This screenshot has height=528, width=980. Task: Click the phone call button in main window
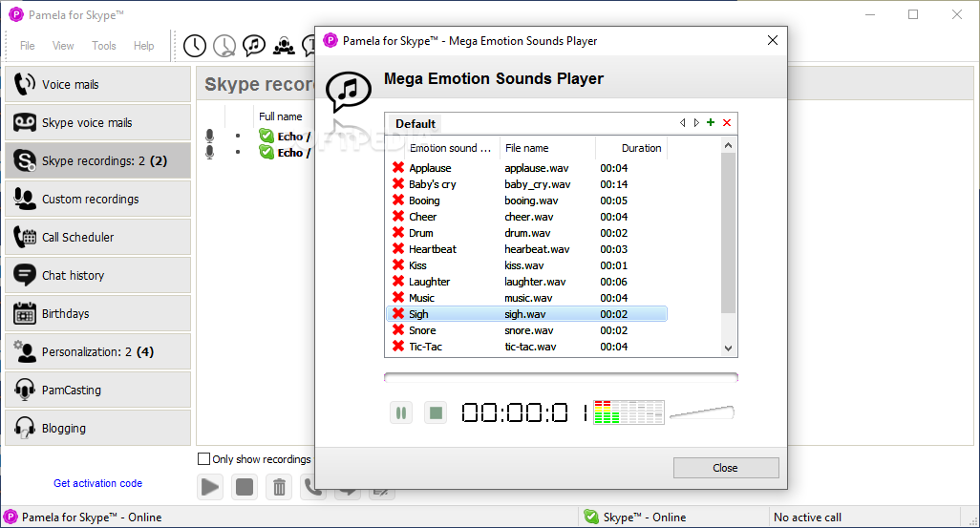click(x=310, y=487)
